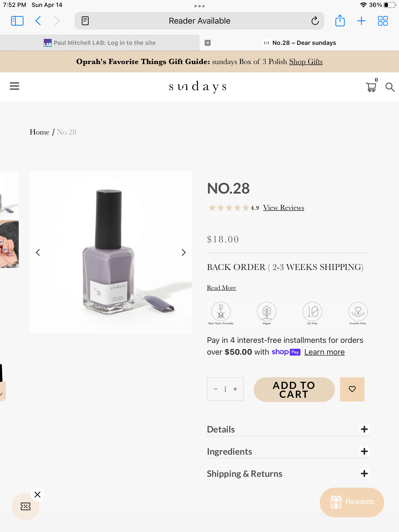Close the No.28 Dear sundays tab
This screenshot has width=399, height=532.
coord(208,43)
